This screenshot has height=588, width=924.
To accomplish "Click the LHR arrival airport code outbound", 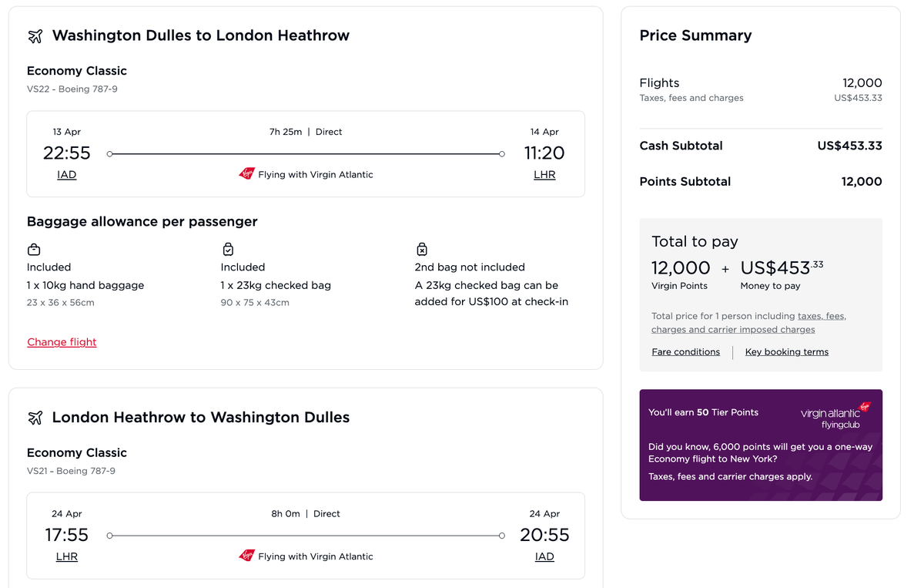I will coord(544,175).
